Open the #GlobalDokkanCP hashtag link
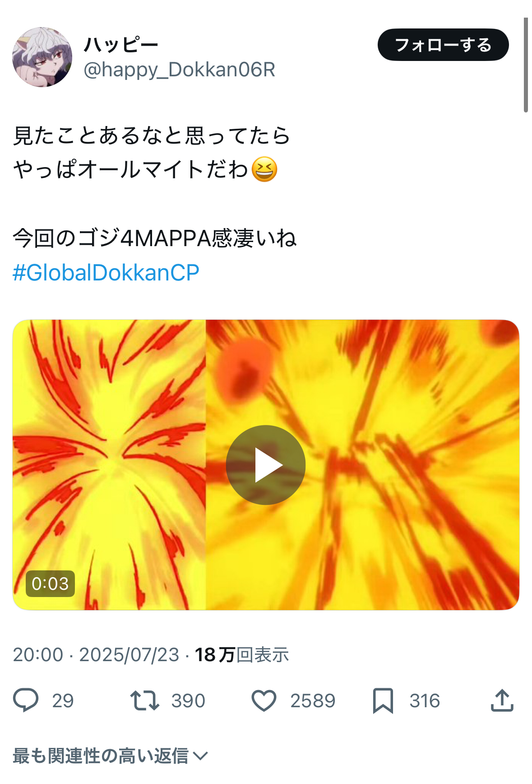This screenshot has height=784, width=532. click(x=106, y=272)
